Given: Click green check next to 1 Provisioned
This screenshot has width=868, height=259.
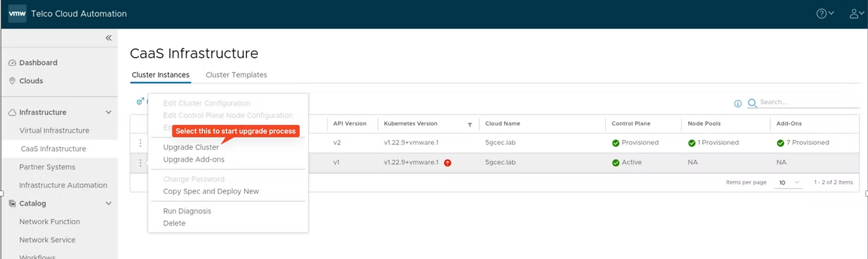Looking at the screenshot, I should coord(692,143).
